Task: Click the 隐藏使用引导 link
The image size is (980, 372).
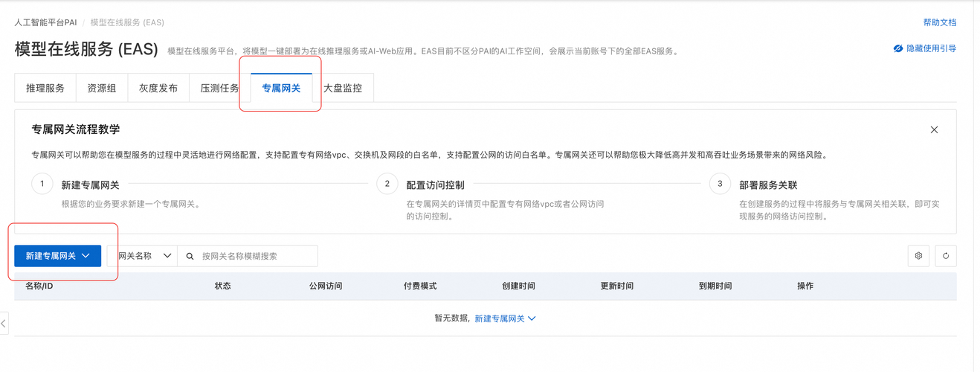Action: (931, 48)
